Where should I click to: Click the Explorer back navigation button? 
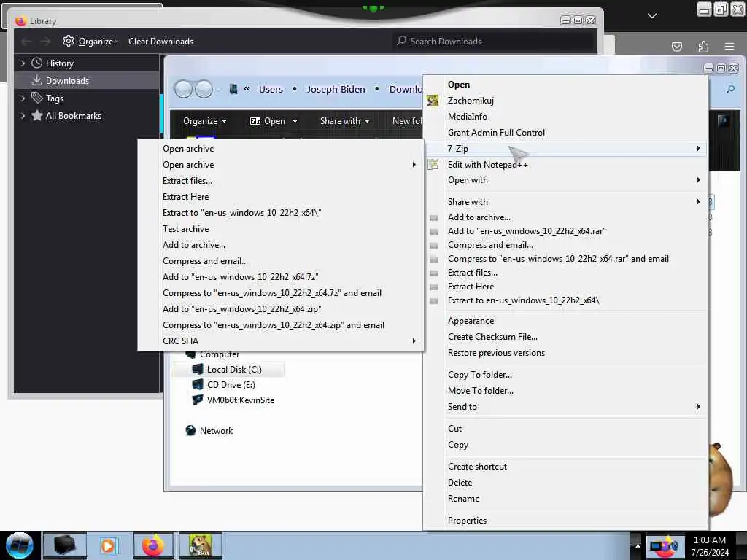click(183, 89)
